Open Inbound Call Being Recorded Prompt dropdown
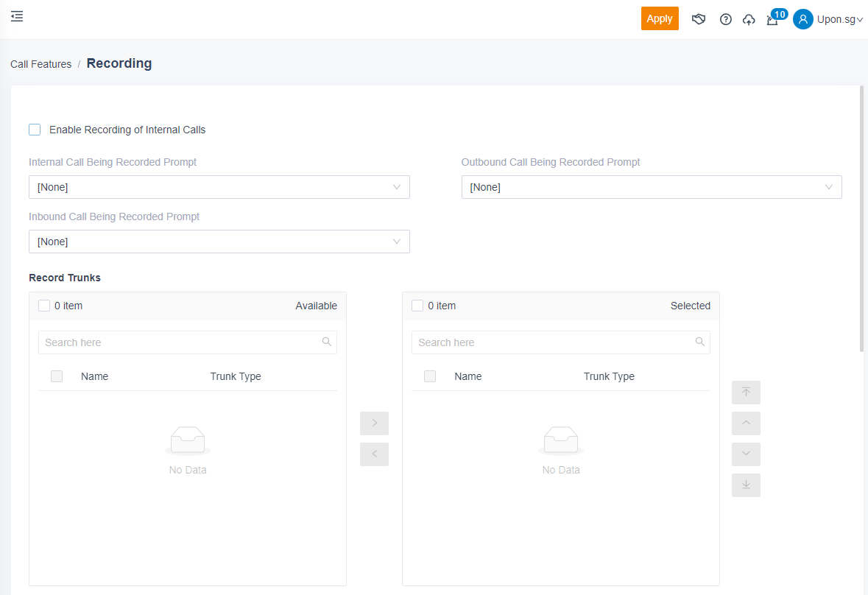 [219, 242]
